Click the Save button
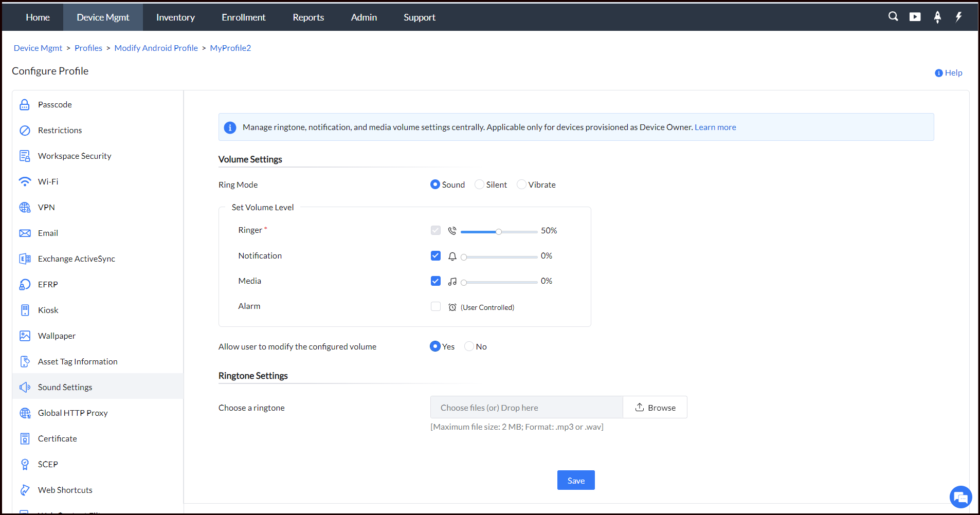980x515 pixels. coord(576,481)
